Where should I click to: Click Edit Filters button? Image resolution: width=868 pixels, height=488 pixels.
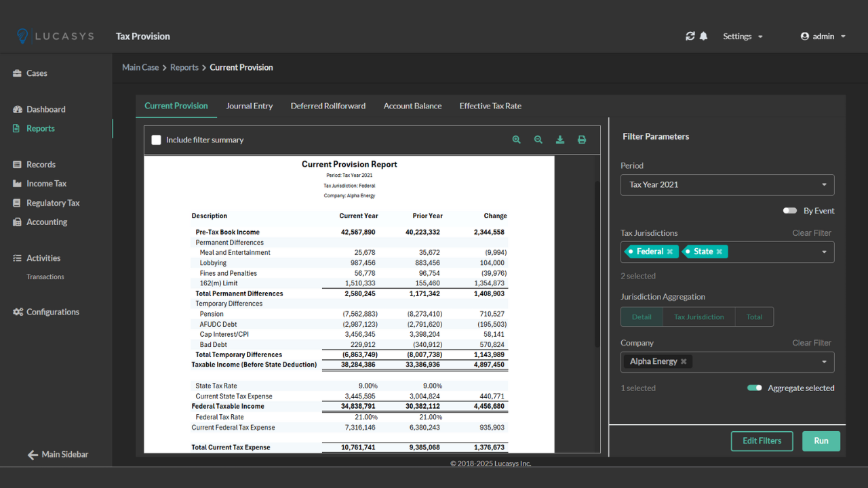(x=762, y=441)
